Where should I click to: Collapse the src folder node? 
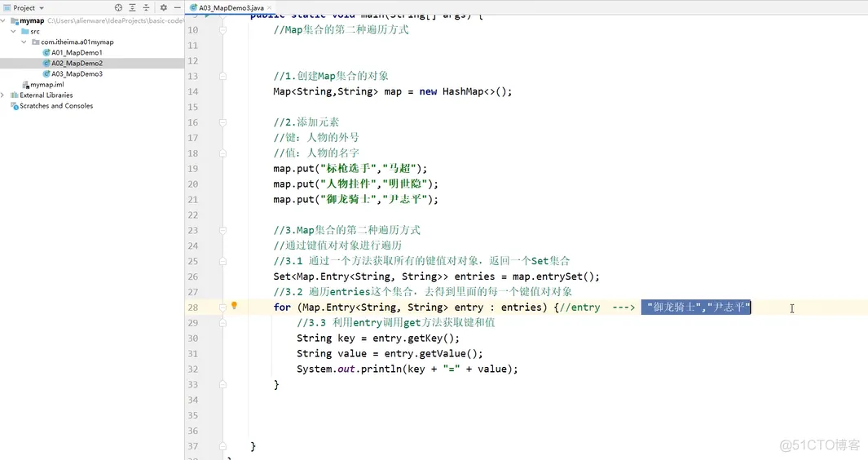13,31
